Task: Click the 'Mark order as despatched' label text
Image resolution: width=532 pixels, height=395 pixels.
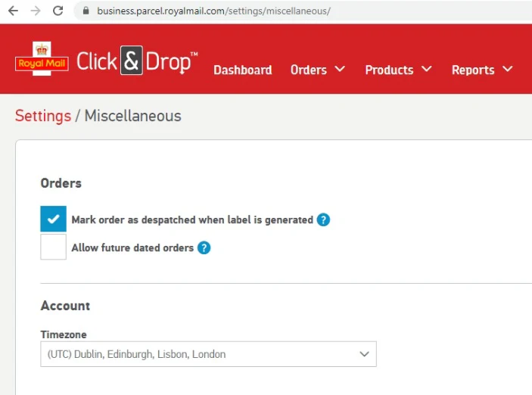Action: pos(192,220)
